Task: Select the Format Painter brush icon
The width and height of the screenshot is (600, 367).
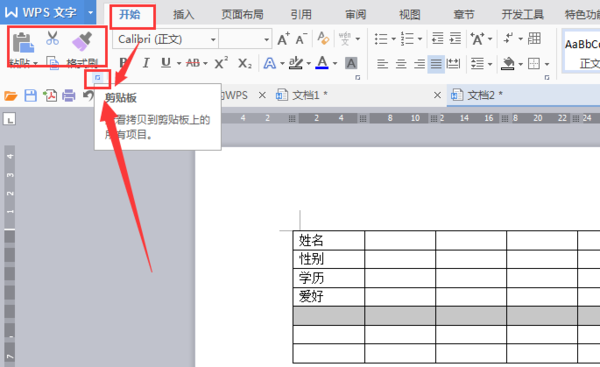Action: coord(82,41)
